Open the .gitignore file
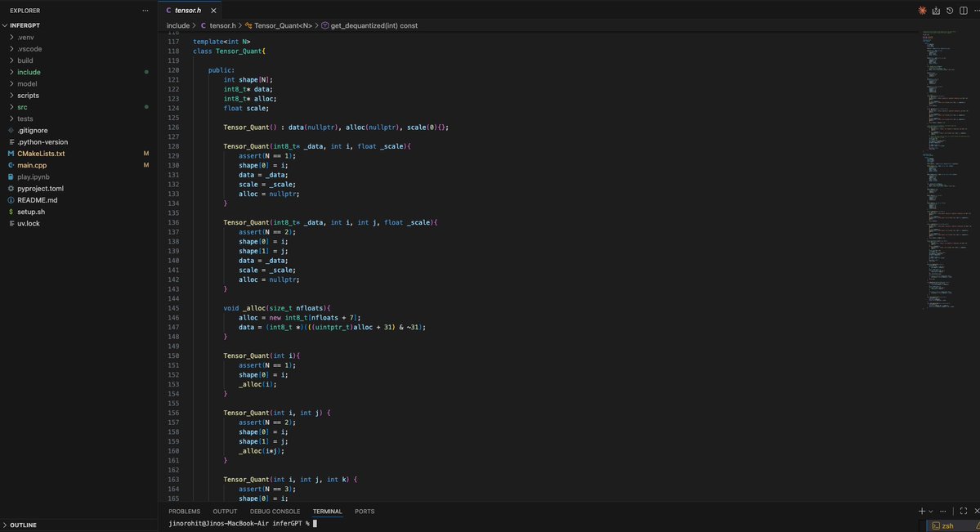 33,131
